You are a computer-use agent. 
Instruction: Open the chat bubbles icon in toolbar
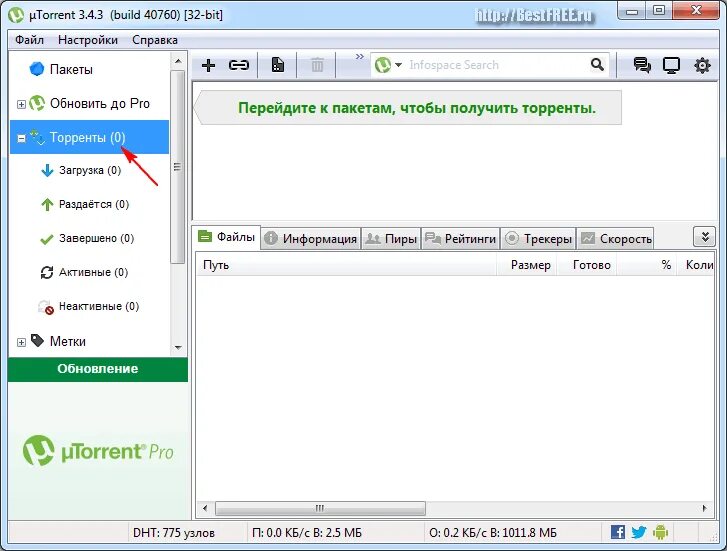[642, 65]
